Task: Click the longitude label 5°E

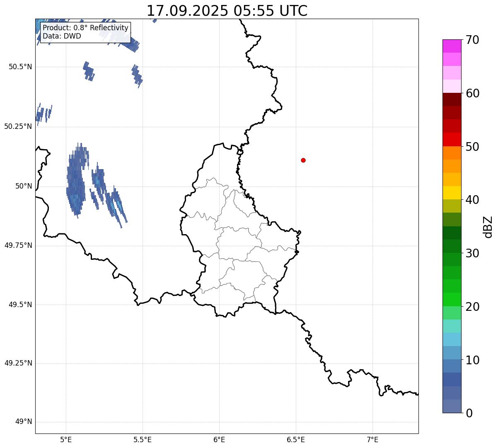Action: click(66, 439)
